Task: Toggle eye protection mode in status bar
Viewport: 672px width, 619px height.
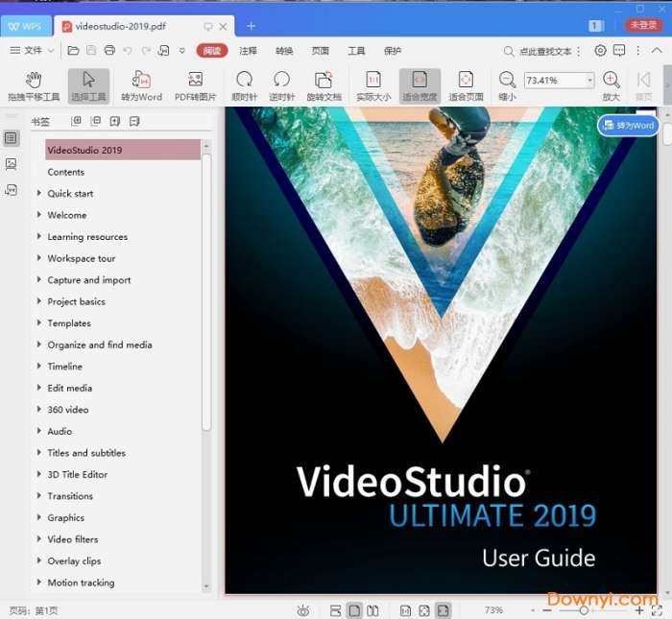Action: (303, 610)
